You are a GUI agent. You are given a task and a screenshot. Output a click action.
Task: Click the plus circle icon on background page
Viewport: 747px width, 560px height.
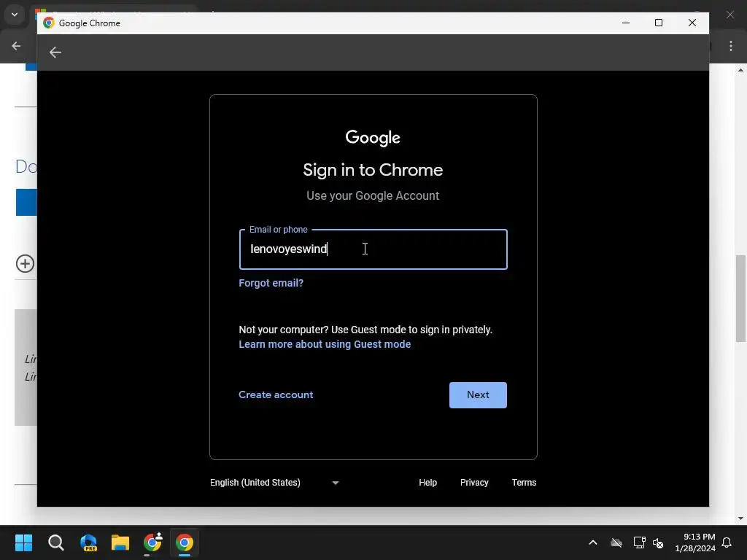pos(26,263)
